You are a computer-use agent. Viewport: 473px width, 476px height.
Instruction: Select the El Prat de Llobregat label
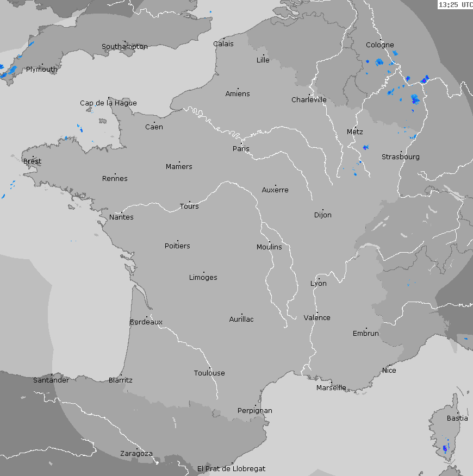[231, 468]
